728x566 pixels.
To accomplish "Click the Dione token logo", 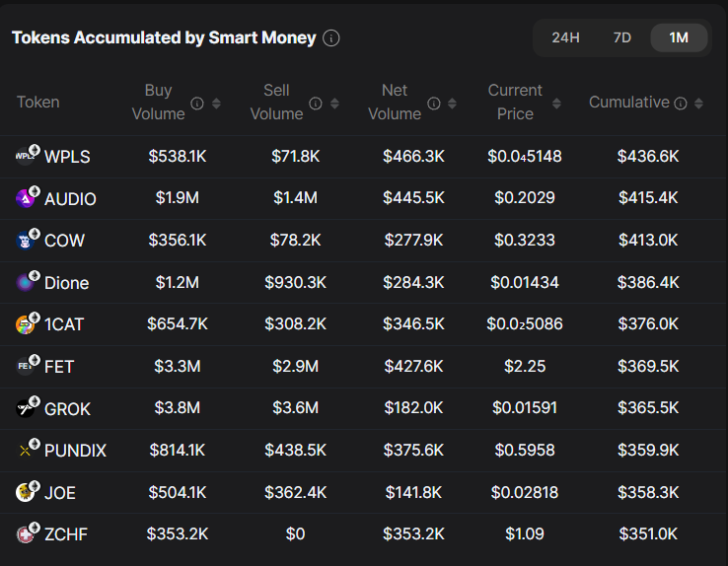I will click(x=27, y=281).
